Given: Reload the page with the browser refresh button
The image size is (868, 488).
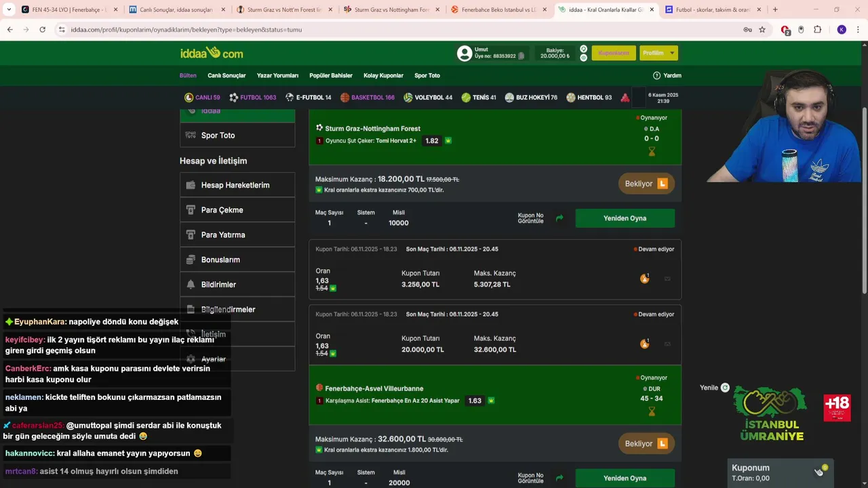Looking at the screenshot, I should pyautogui.click(x=42, y=30).
